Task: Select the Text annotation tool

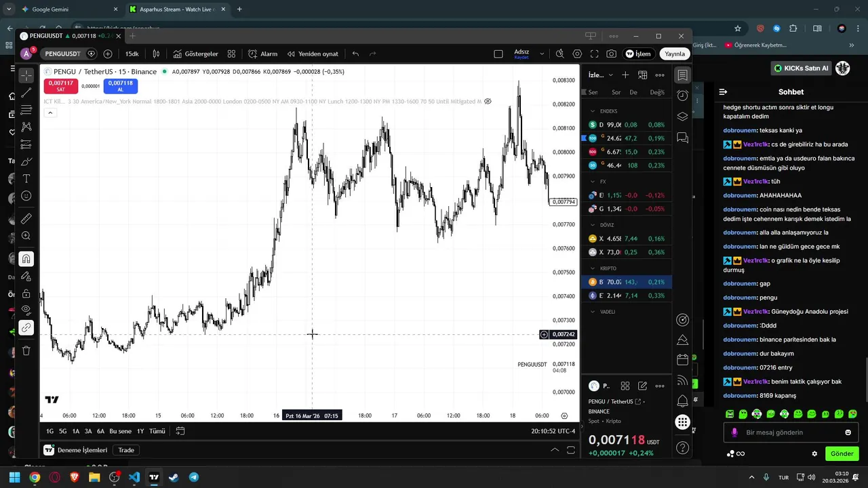Action: click(26, 178)
